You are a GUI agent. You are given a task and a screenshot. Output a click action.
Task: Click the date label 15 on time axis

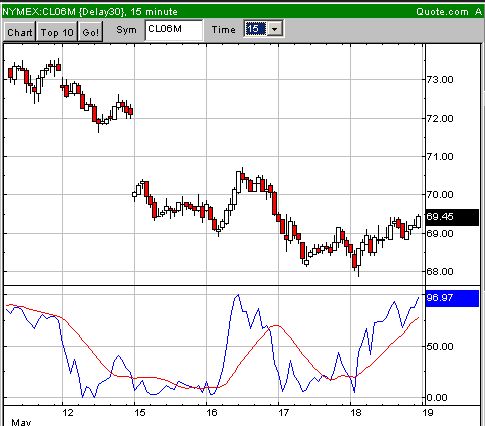[140, 413]
